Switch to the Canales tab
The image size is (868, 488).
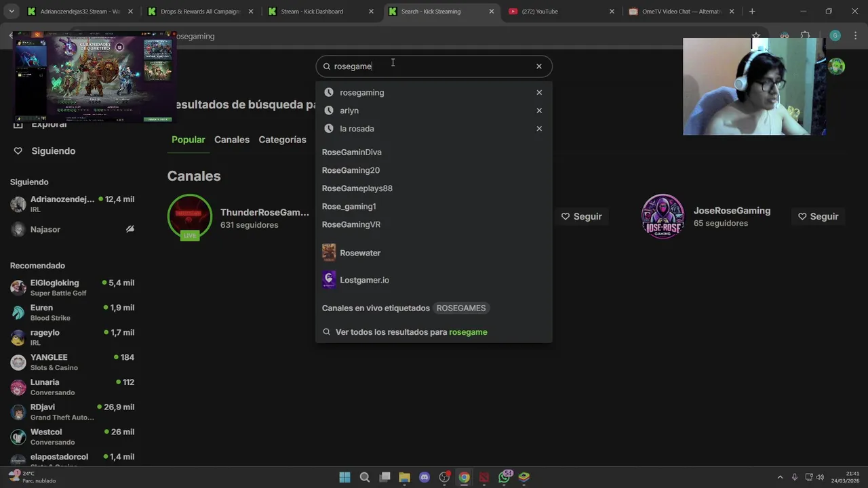pos(232,140)
